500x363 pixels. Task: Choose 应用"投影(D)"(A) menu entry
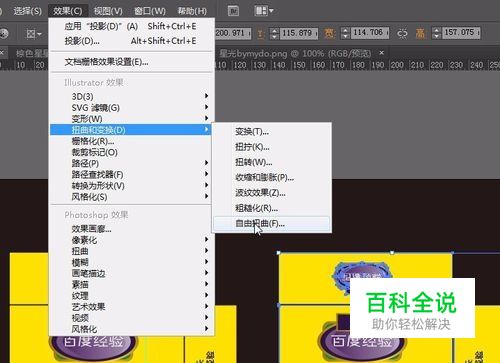pyautogui.click(x=131, y=26)
